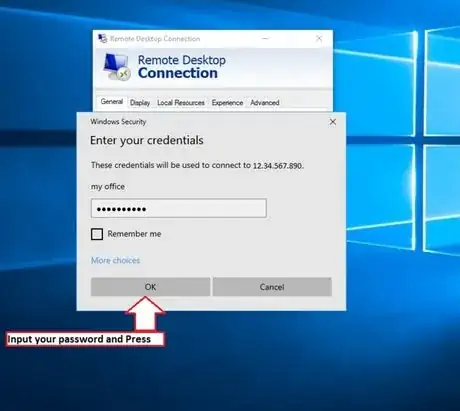Minimize the Remote Desktop Connection window

click(265, 39)
